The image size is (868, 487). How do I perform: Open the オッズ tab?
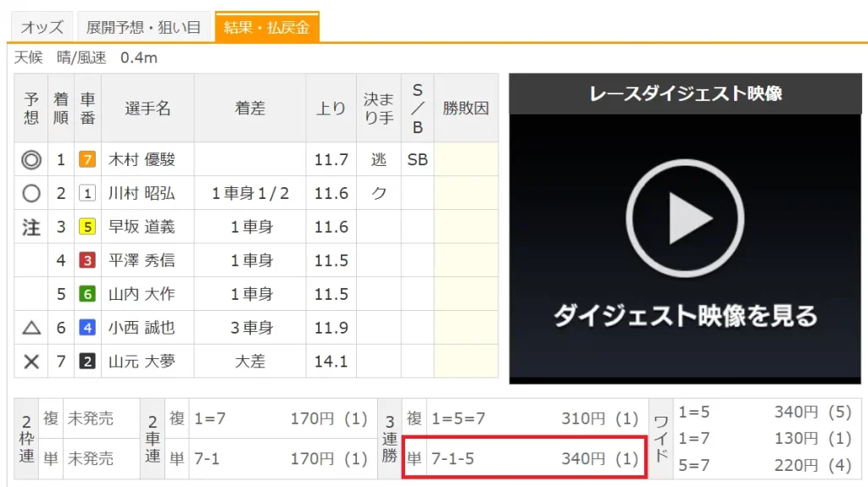click(42, 28)
